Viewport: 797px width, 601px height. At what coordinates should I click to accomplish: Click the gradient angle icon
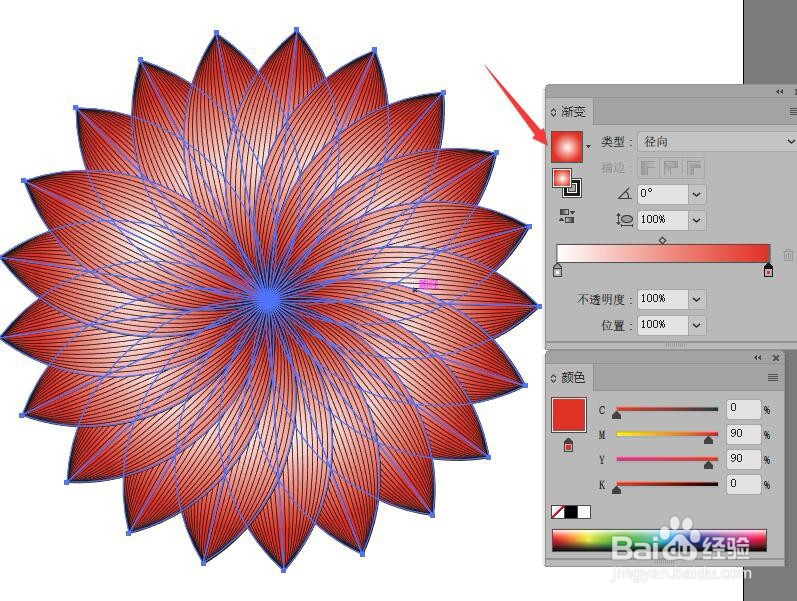point(625,194)
